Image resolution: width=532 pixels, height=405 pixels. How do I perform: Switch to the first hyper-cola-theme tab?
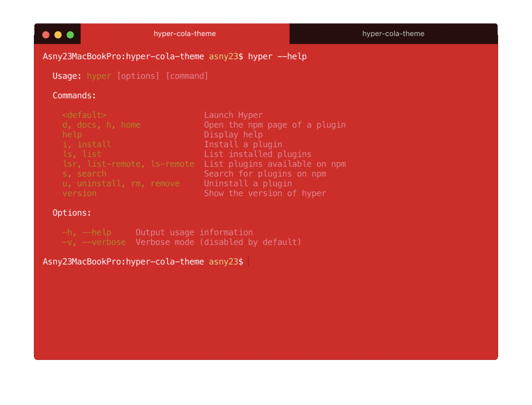[185, 33]
